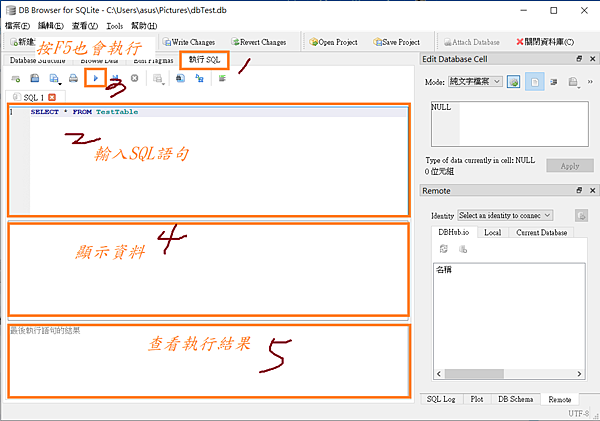
Task: Click Attach Database button
Action: pyautogui.click(x=472, y=42)
